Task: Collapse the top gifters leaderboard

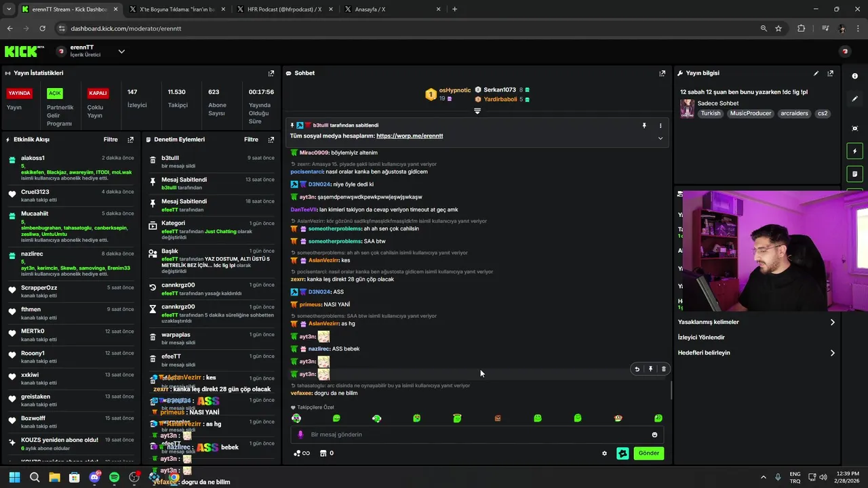Action: click(x=477, y=111)
